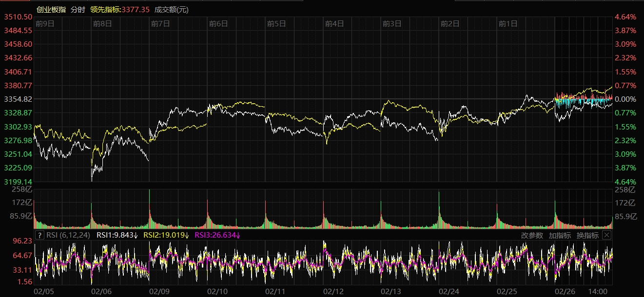Select the RSI1 value legend
Viewport: 644px width, 297px height.
point(117,235)
